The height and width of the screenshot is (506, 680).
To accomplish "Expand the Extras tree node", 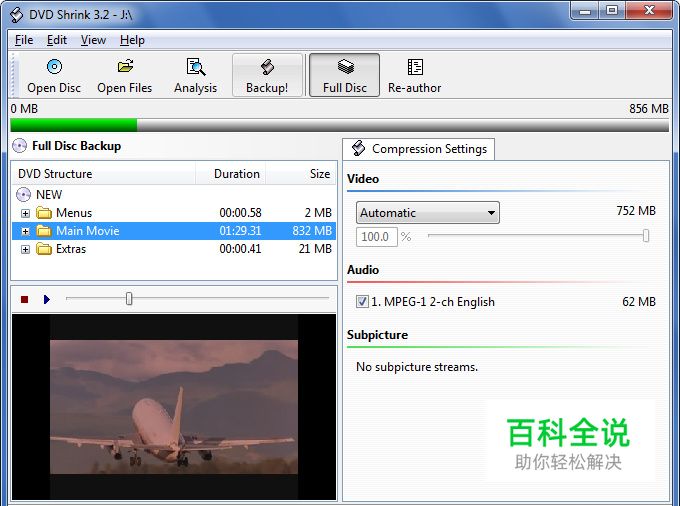I will click(26, 249).
